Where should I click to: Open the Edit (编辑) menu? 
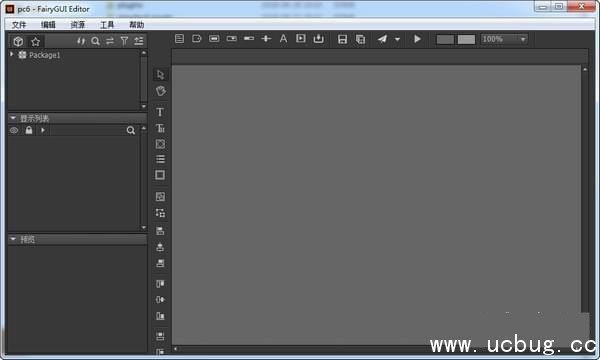[48, 25]
